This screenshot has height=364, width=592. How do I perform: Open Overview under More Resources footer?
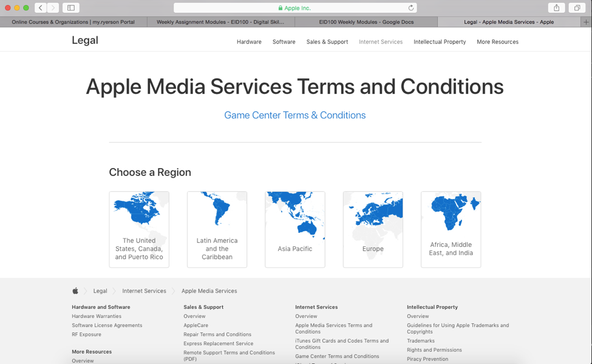click(x=83, y=360)
